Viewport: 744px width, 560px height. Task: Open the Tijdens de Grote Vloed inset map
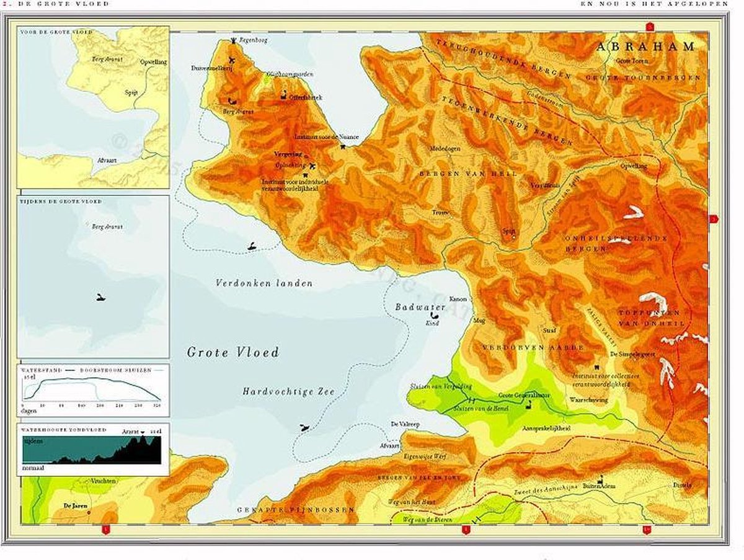tap(93, 277)
